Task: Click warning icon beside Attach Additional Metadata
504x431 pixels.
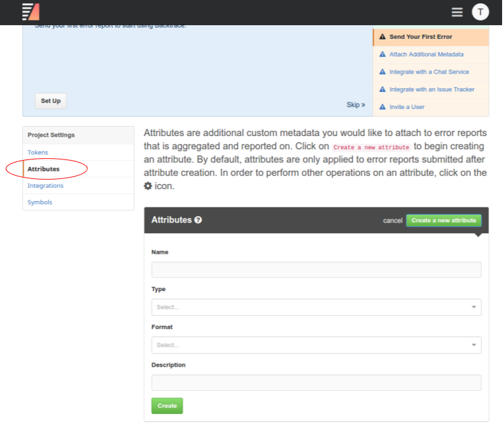Action: click(382, 55)
